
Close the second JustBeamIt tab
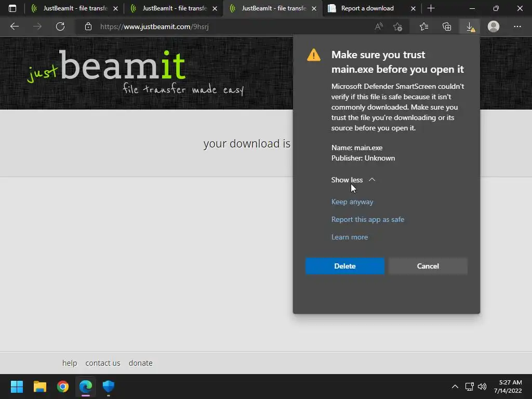click(x=215, y=8)
